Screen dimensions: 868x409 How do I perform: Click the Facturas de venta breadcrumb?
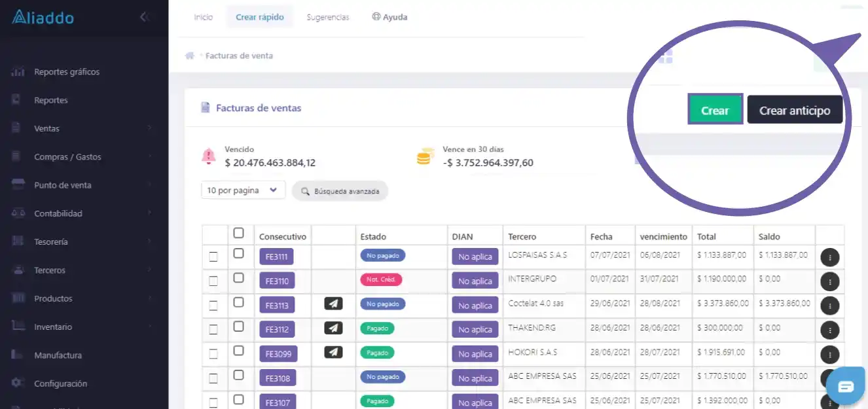pyautogui.click(x=239, y=56)
